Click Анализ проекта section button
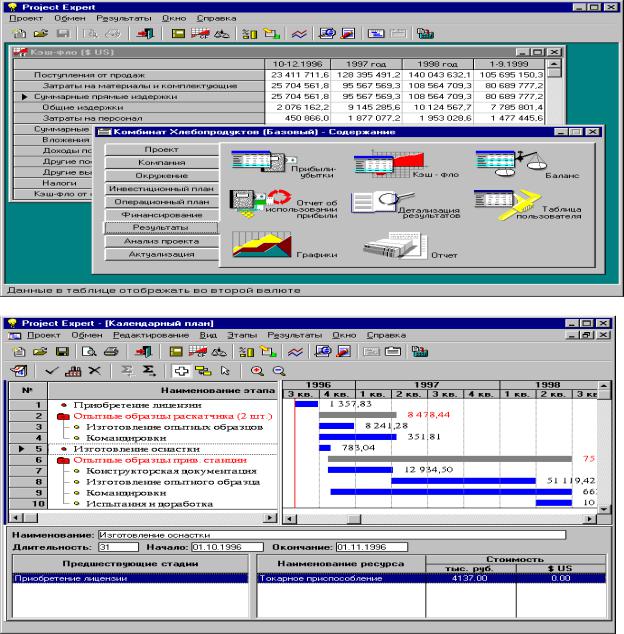Image resolution: width=624 pixels, height=634 pixels. click(161, 241)
